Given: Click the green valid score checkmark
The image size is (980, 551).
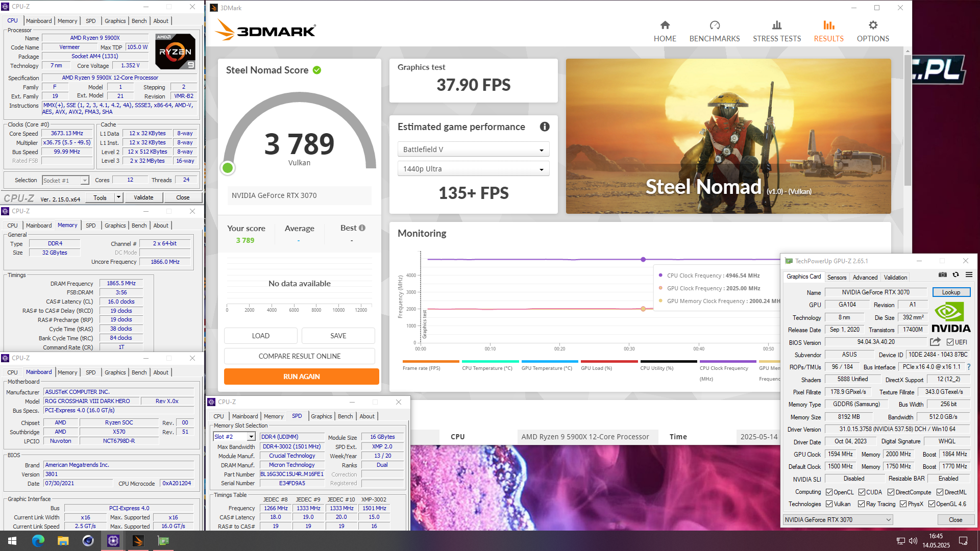Looking at the screenshot, I should 317,70.
